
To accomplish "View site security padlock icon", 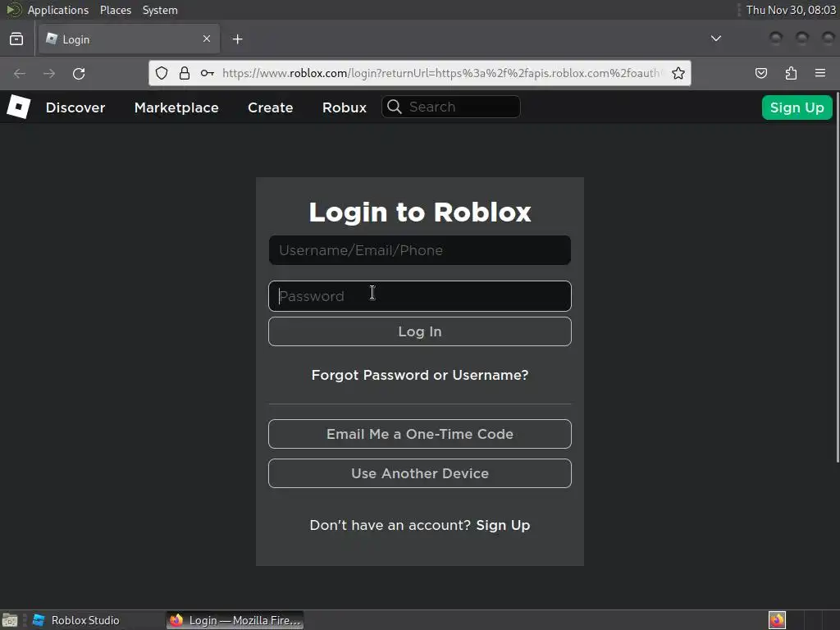I will [185, 73].
